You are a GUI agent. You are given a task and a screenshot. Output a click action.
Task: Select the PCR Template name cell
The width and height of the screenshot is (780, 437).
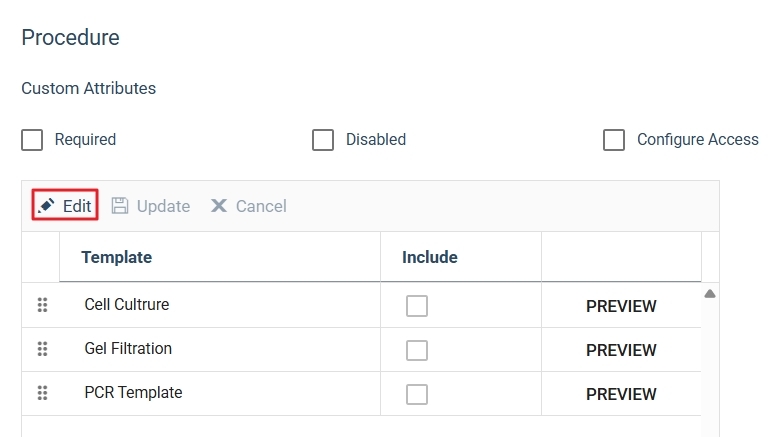pyautogui.click(x=133, y=393)
